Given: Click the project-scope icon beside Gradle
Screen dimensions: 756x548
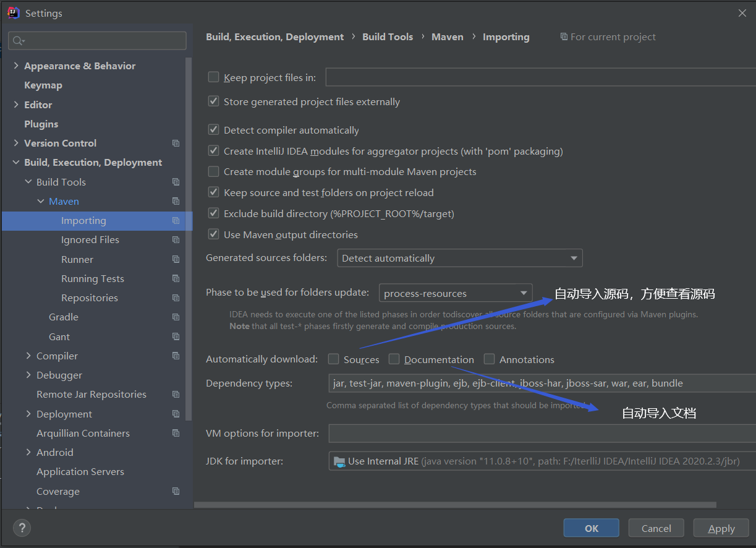Looking at the screenshot, I should [x=176, y=317].
